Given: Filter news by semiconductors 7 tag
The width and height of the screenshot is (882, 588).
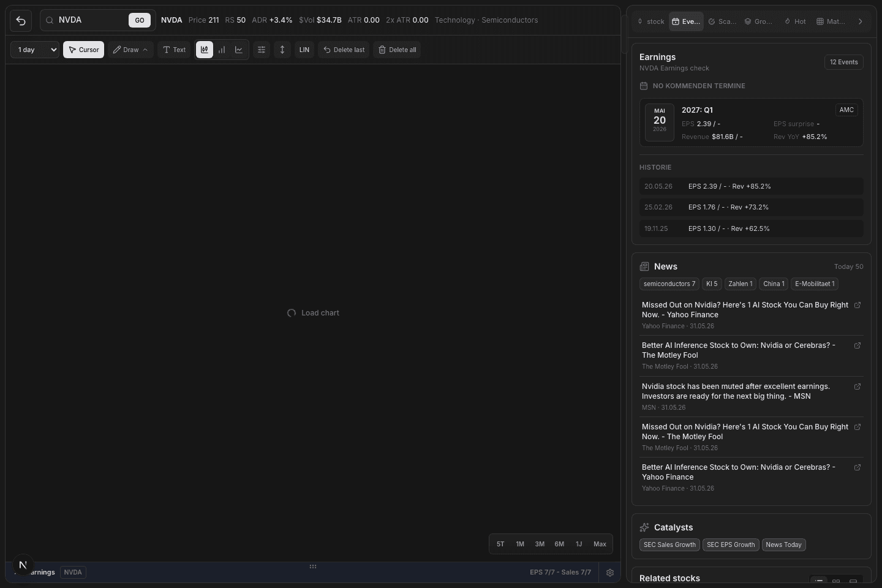Looking at the screenshot, I should click(x=669, y=284).
